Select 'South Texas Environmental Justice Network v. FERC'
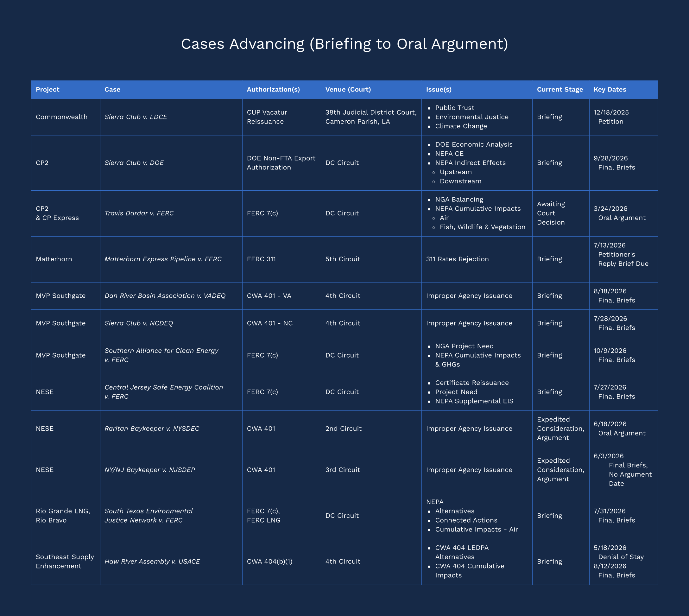 click(x=149, y=516)
